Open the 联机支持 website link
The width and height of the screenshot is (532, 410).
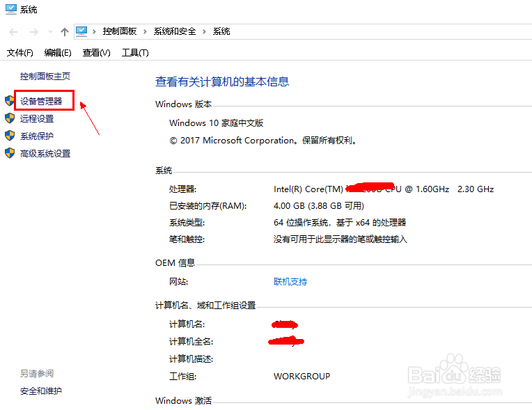click(x=290, y=282)
